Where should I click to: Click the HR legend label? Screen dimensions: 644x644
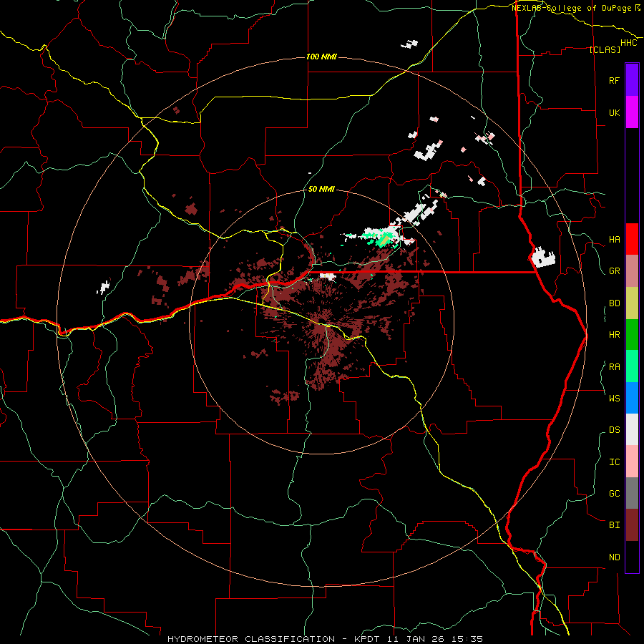614,335
